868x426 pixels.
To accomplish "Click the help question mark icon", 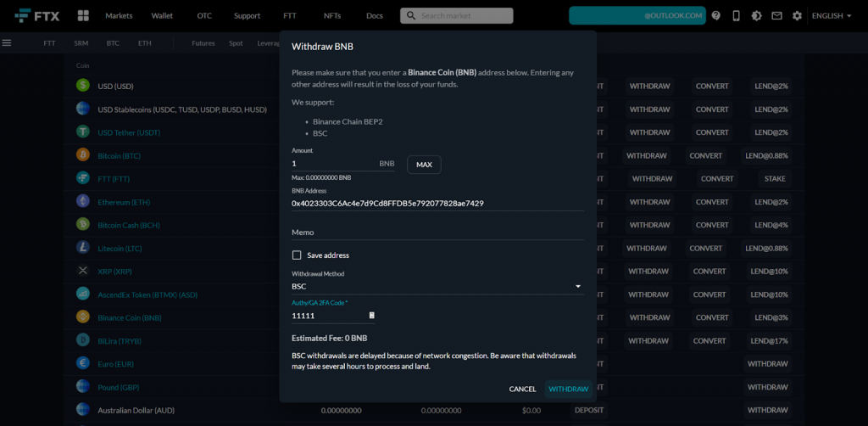I will pyautogui.click(x=715, y=15).
